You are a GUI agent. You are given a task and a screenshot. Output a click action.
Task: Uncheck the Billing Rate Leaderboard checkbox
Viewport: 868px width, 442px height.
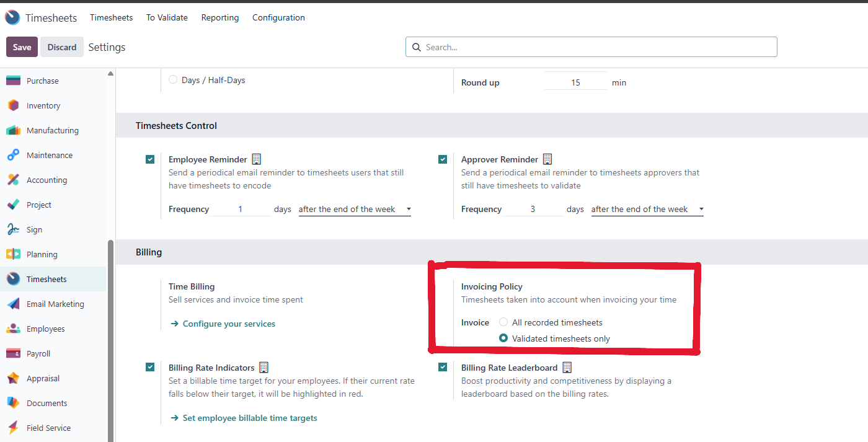coord(443,367)
